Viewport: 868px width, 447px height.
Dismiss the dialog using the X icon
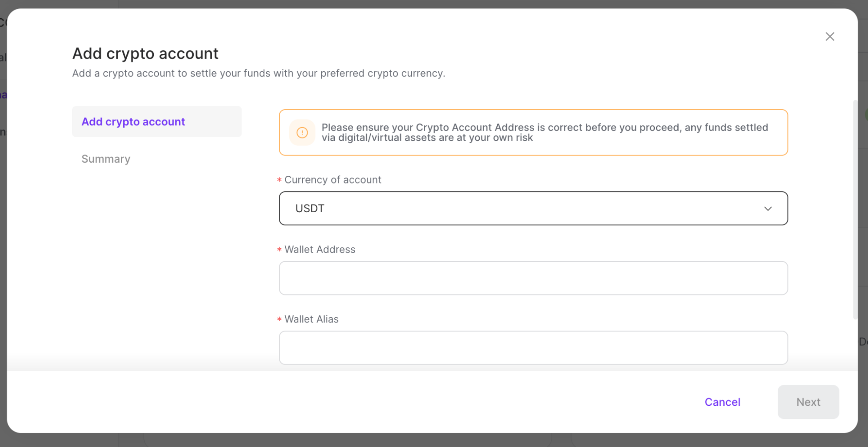click(830, 36)
